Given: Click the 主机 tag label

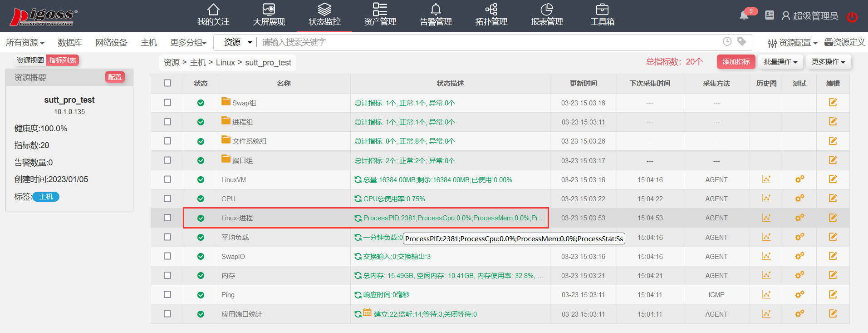Looking at the screenshot, I should pos(46,197).
